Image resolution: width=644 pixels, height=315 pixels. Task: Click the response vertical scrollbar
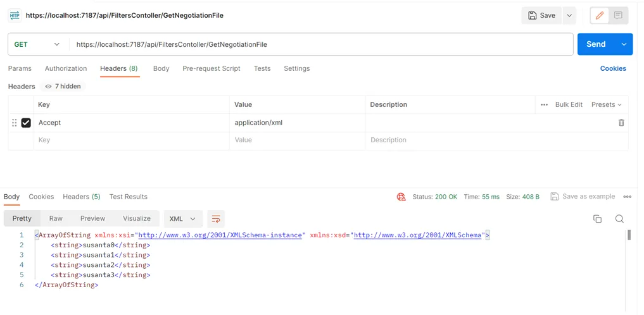coord(628,235)
